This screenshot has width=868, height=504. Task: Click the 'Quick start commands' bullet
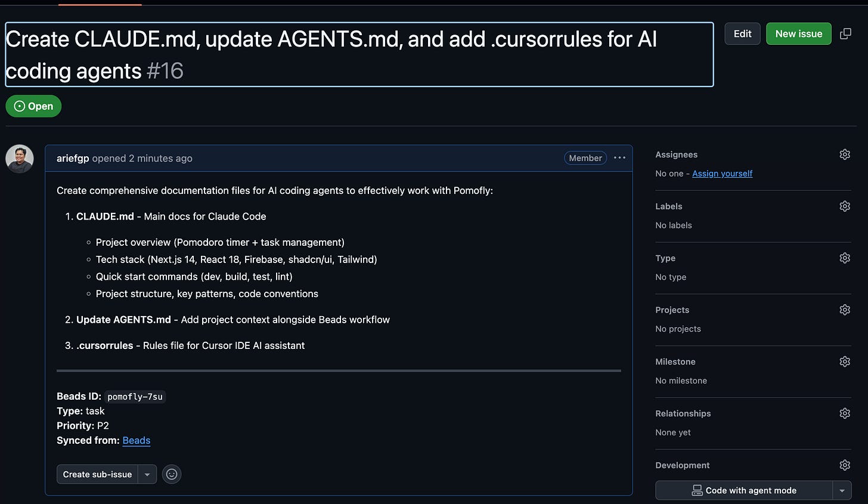(194, 277)
